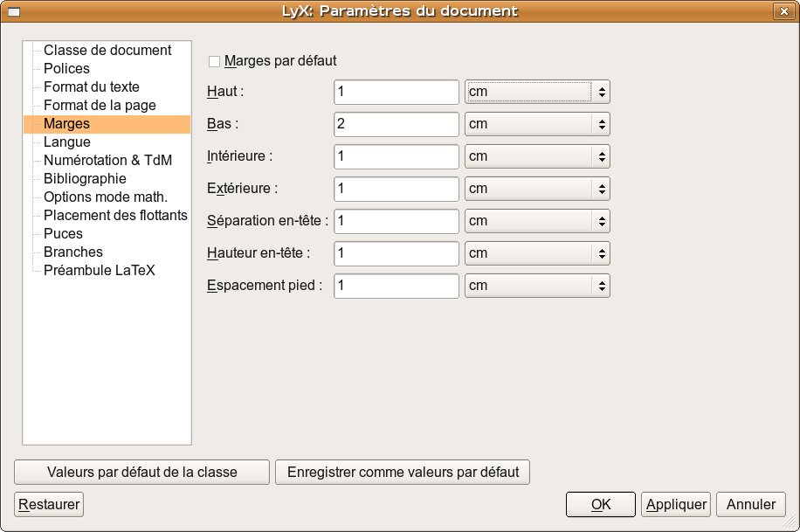
Task: Expand the Intérieure unit combo box
Action: (x=536, y=156)
